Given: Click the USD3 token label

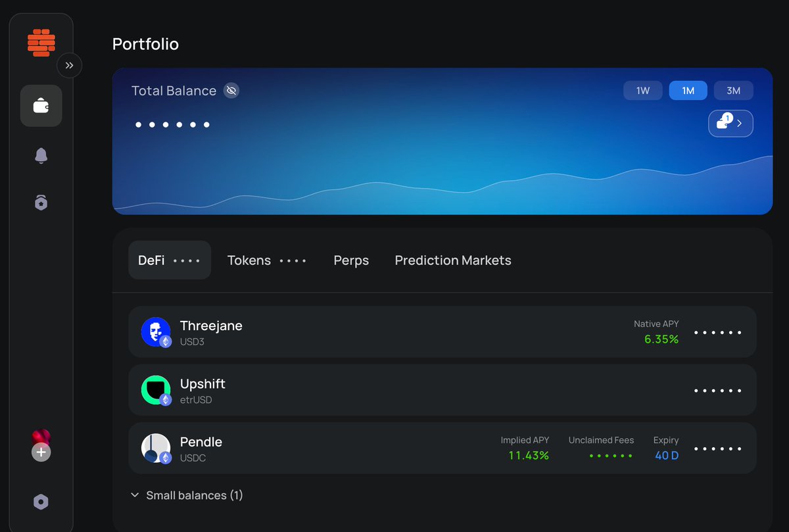Looking at the screenshot, I should coord(192,342).
